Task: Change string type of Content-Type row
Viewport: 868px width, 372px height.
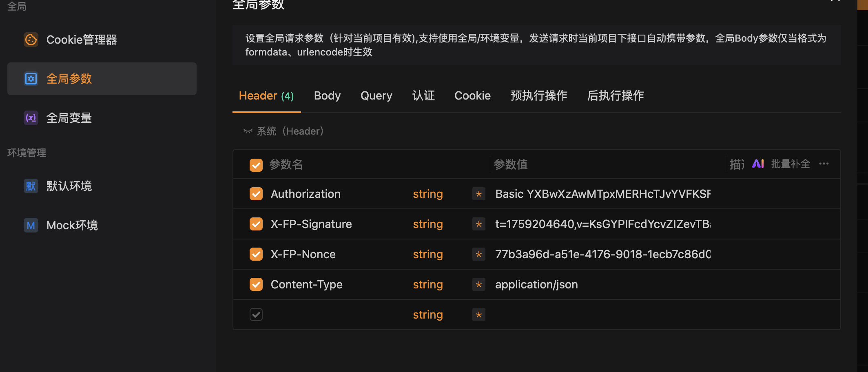Action: coord(427,284)
